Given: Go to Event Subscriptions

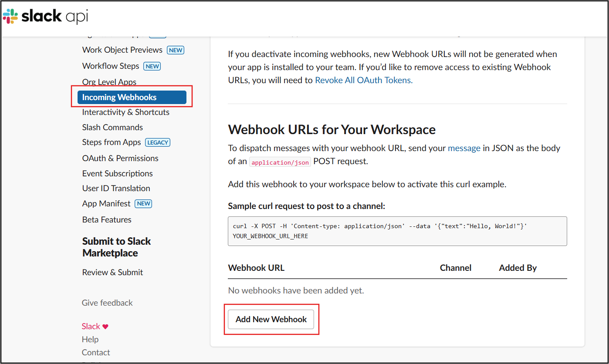Looking at the screenshot, I should pyautogui.click(x=117, y=174).
